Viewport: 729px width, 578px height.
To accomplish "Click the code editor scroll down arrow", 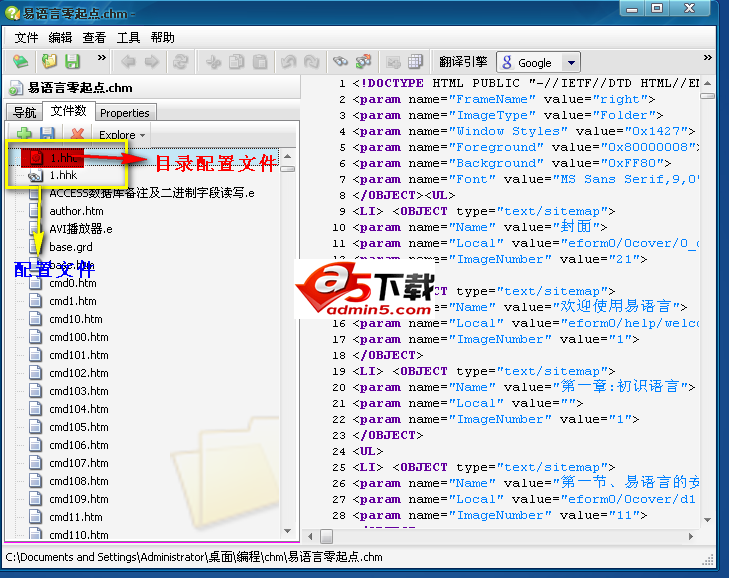I will 708,520.
